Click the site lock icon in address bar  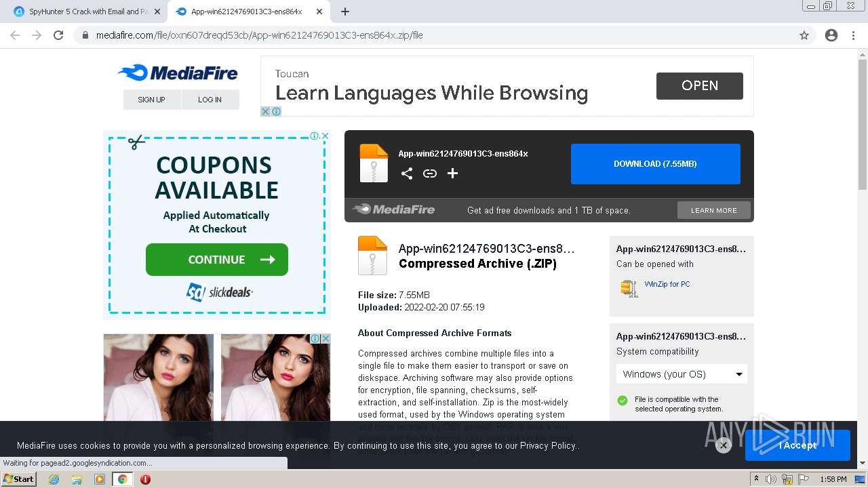pos(85,35)
